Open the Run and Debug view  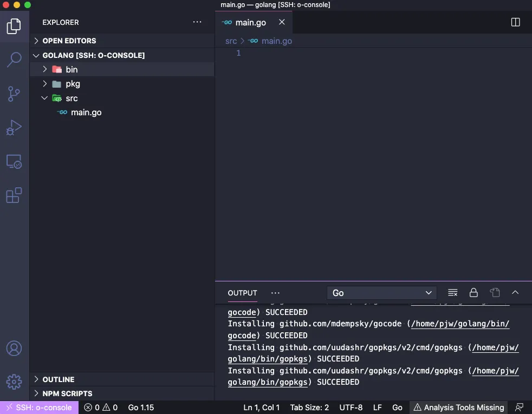click(x=14, y=128)
